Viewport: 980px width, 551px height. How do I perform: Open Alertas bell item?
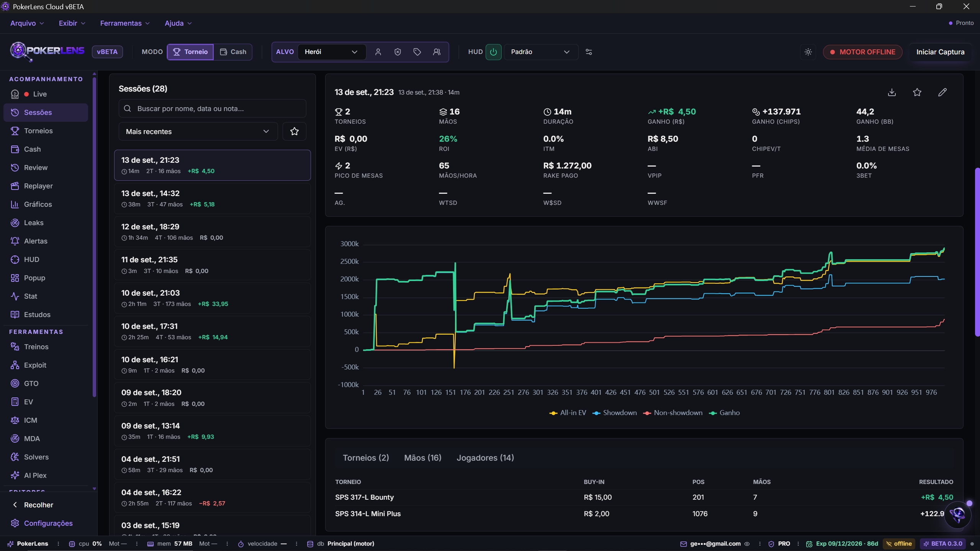click(46, 241)
